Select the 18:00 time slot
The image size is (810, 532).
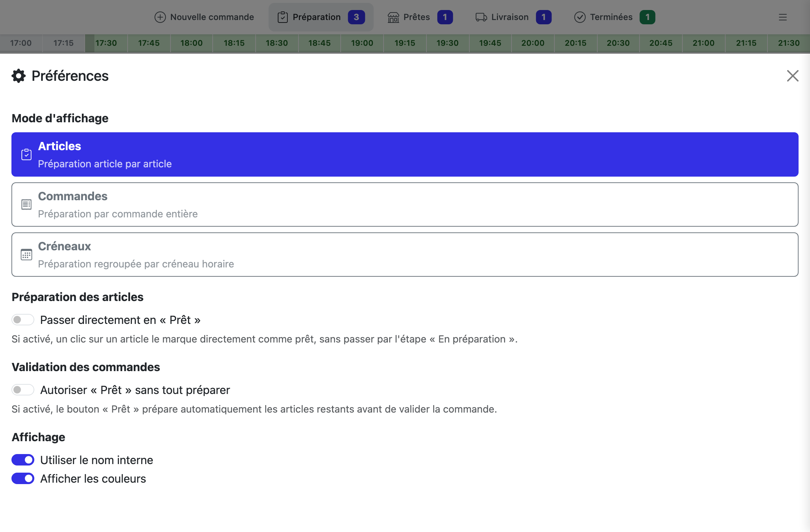coord(192,43)
